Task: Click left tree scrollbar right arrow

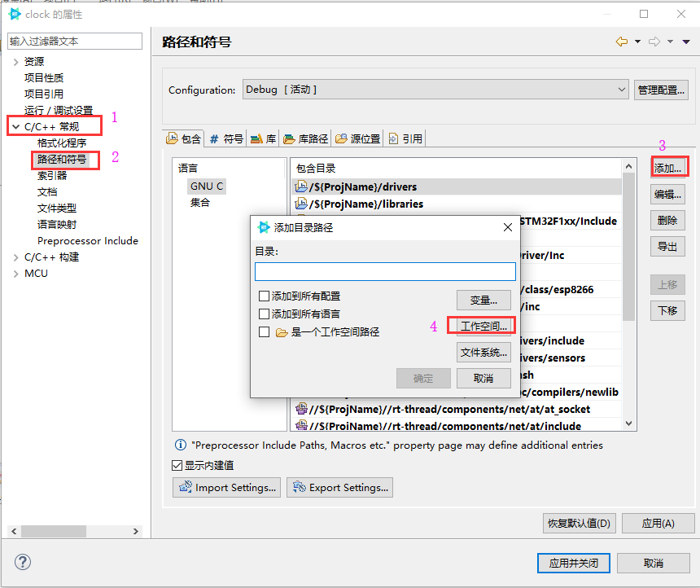Action: 136,531
